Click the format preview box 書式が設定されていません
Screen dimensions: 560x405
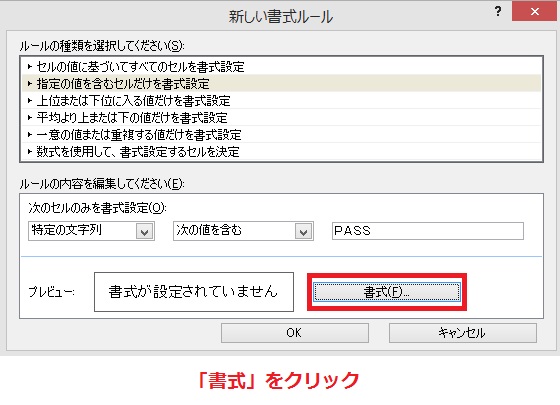tap(194, 292)
